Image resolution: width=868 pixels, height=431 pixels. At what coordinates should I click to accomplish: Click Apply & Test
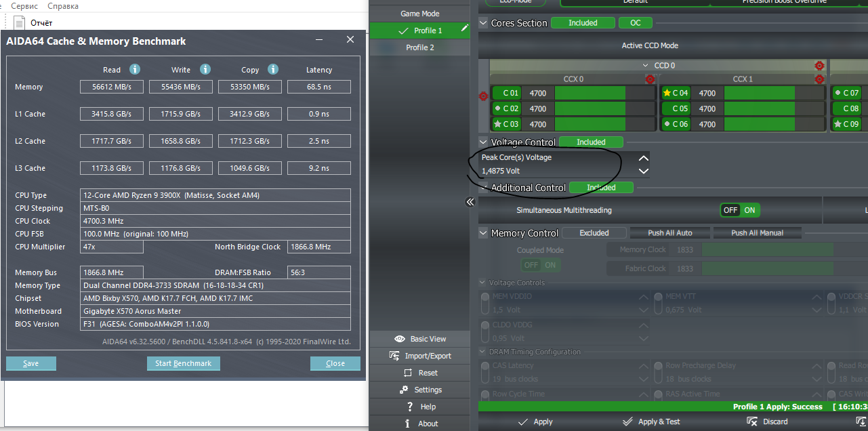(x=650, y=422)
